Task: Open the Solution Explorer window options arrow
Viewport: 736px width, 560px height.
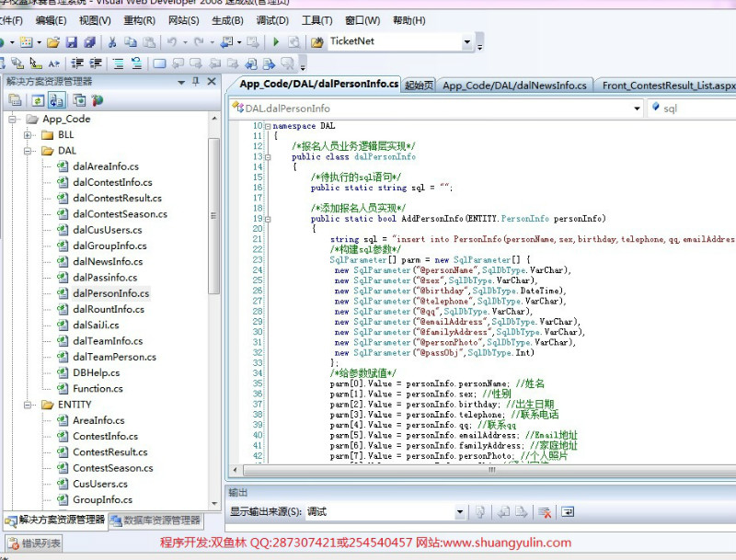Action: pyautogui.click(x=181, y=82)
